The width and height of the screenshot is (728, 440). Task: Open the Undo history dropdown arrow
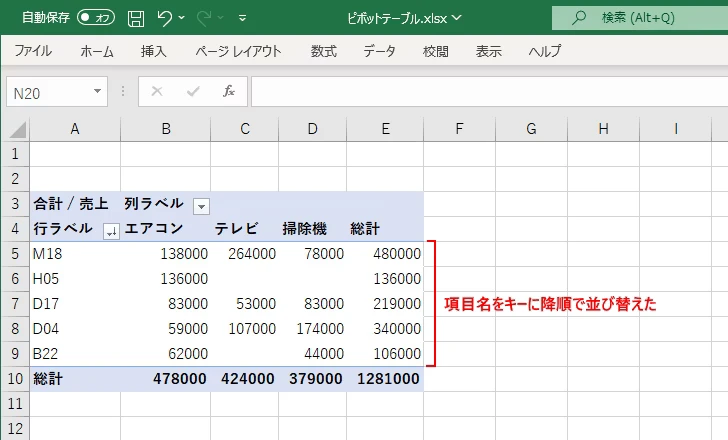tap(182, 18)
